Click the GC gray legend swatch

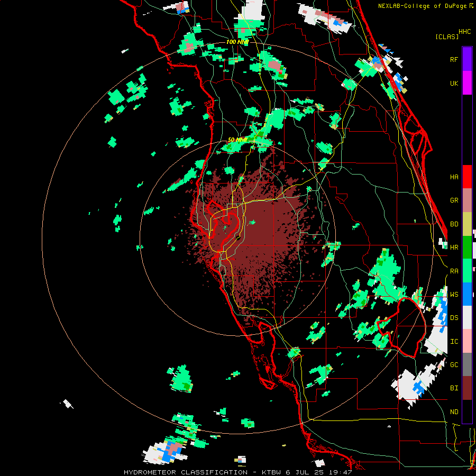467,364
